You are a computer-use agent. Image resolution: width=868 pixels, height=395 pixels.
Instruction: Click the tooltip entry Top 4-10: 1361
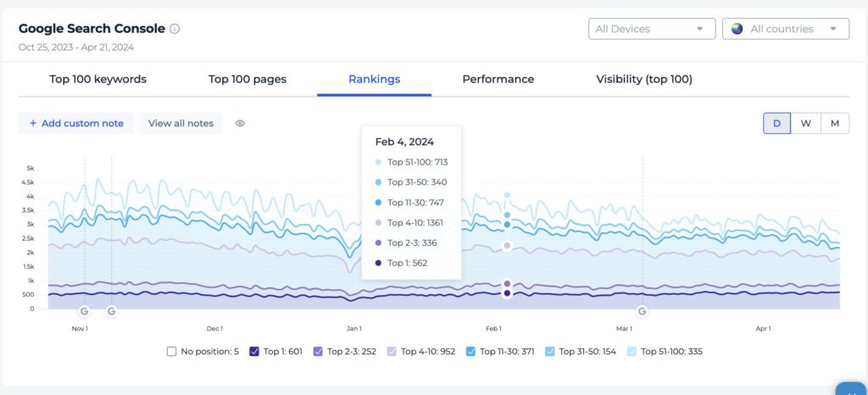pos(409,223)
